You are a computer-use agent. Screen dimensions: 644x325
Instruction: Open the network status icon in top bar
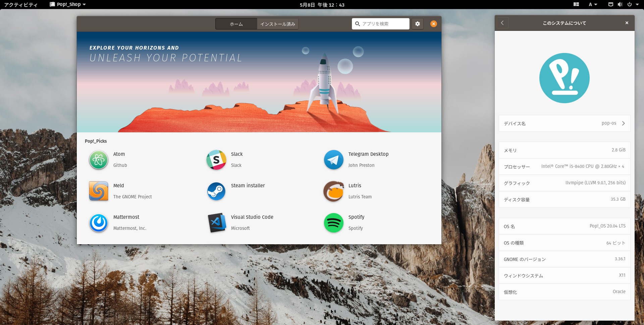point(611,4)
